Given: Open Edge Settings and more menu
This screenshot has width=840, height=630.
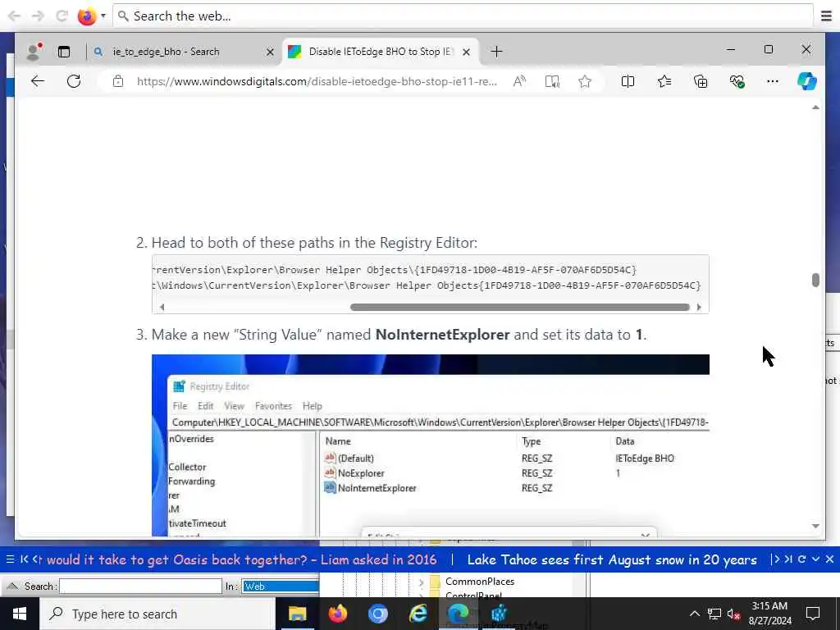Looking at the screenshot, I should coord(773,81).
